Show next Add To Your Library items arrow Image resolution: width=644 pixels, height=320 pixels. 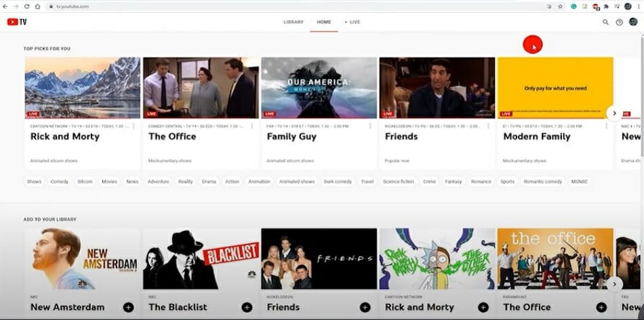click(614, 284)
